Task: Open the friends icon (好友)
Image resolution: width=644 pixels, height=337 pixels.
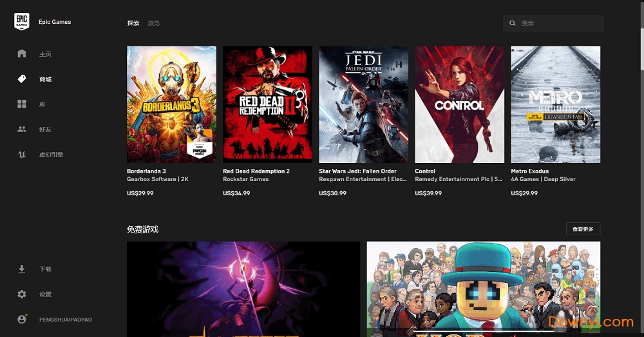Action: click(x=22, y=129)
